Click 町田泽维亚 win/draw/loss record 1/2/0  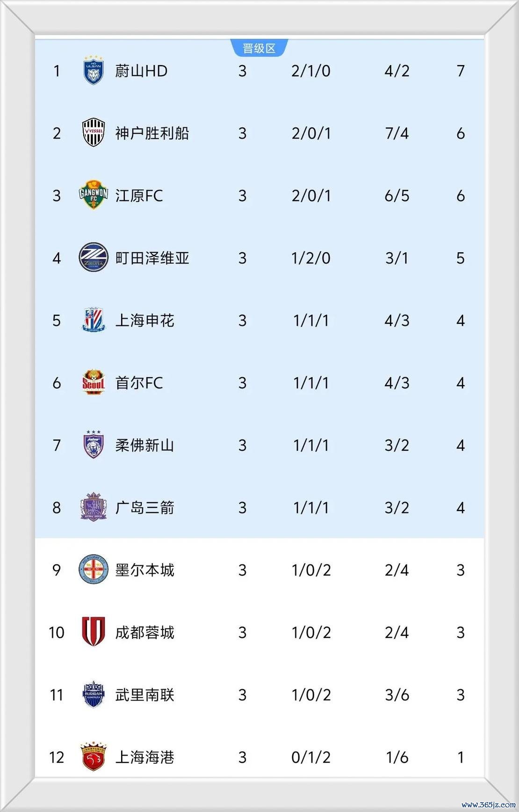pos(311,258)
